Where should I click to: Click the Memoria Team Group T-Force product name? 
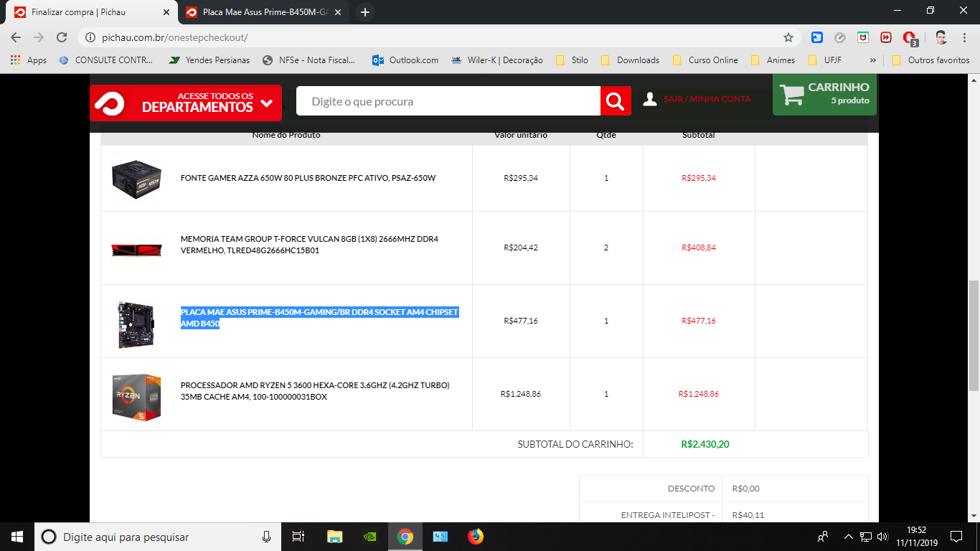(310, 245)
